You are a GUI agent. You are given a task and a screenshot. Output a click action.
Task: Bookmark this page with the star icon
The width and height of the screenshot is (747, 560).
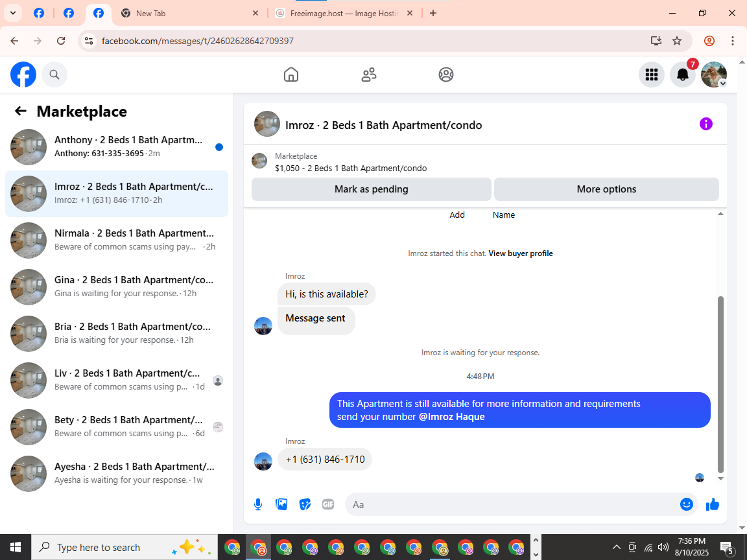[x=676, y=41]
